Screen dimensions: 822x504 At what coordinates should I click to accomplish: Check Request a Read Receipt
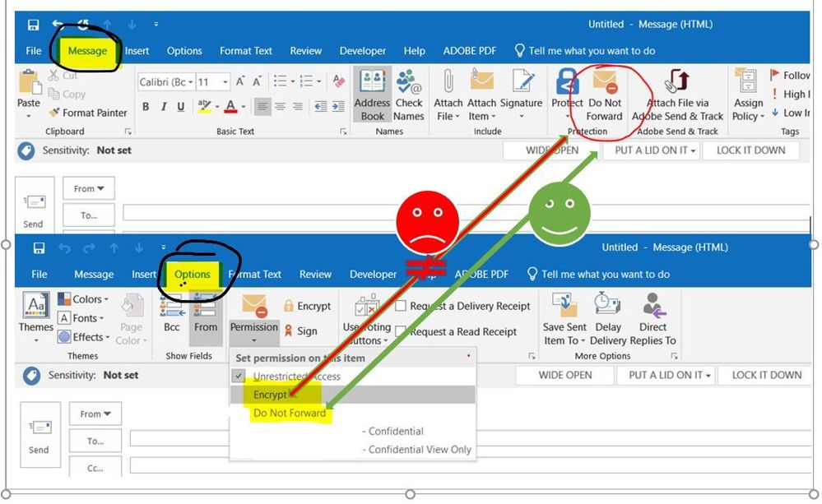click(401, 331)
